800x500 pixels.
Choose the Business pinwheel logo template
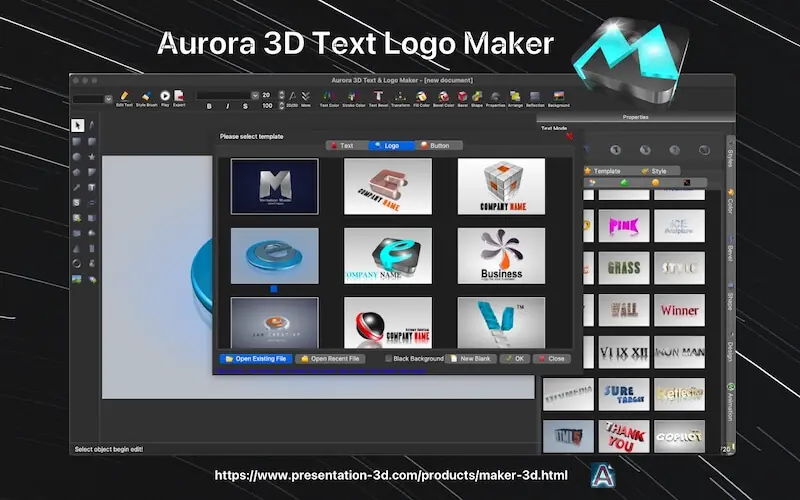(501, 256)
